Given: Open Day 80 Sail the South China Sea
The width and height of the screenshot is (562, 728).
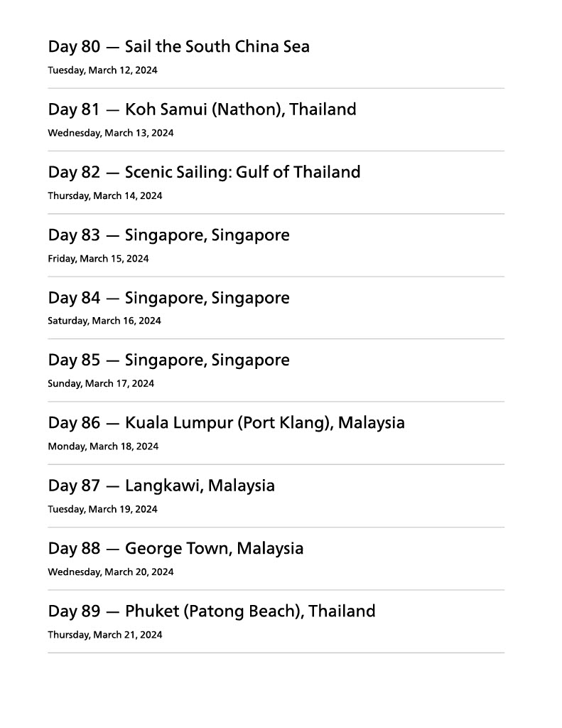Looking at the screenshot, I should tap(178, 47).
